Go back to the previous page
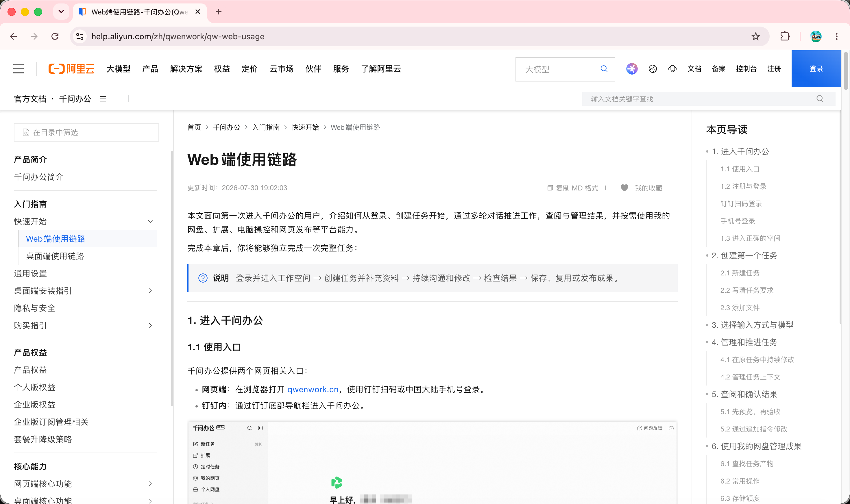Viewport: 850px width, 504px height. 14,36
